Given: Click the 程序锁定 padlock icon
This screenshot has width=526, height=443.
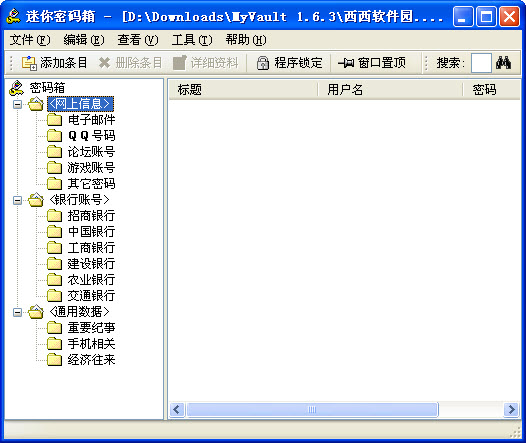Looking at the screenshot, I should point(263,63).
